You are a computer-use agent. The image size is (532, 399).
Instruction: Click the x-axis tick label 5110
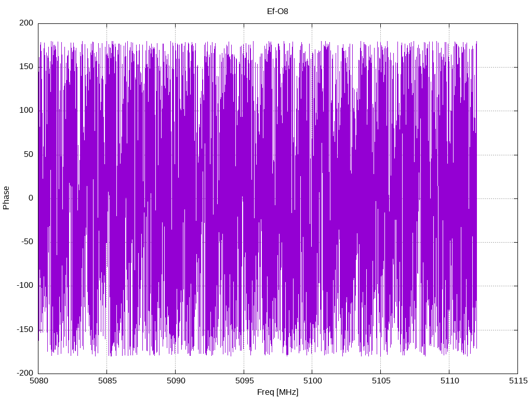tap(449, 381)
